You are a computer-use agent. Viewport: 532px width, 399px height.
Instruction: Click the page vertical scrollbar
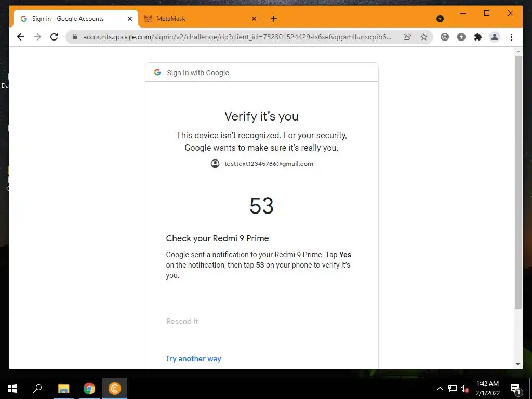tap(518, 182)
